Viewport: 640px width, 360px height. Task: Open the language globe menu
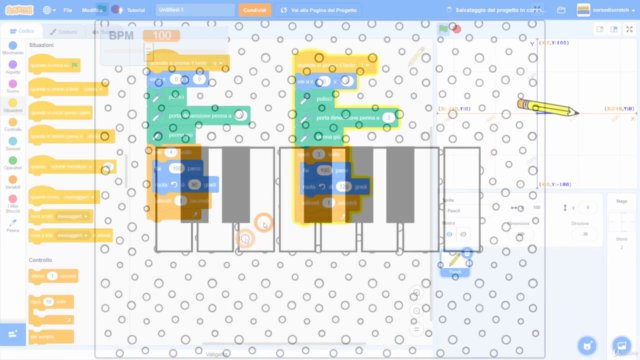click(49, 10)
